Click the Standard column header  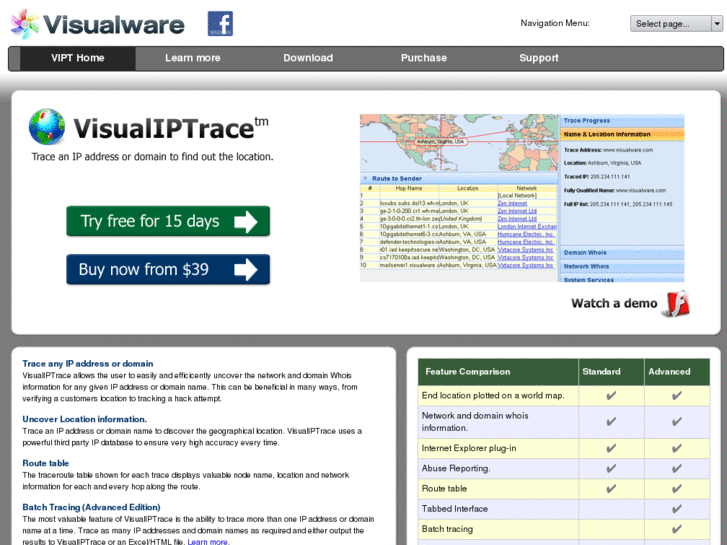(611, 372)
